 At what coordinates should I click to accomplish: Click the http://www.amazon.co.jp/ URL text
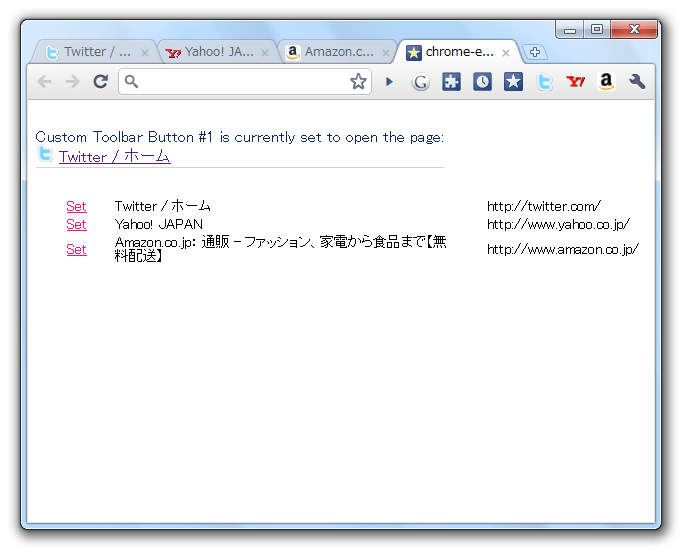(563, 249)
